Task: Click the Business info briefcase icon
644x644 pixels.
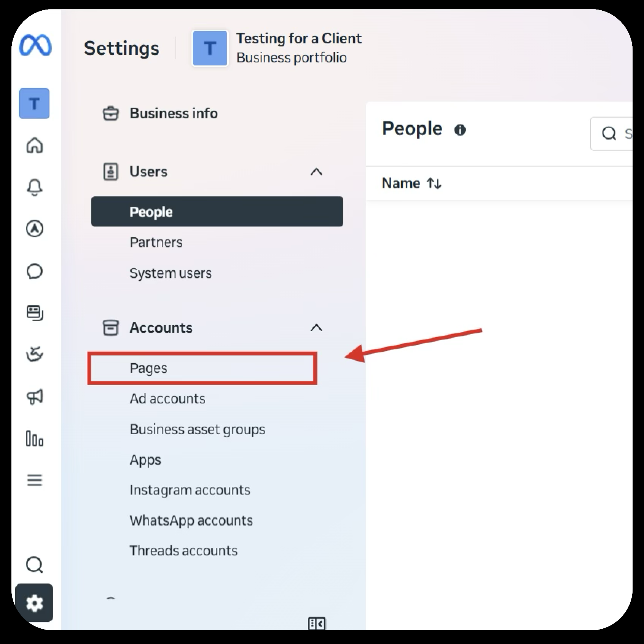Action: point(111,113)
